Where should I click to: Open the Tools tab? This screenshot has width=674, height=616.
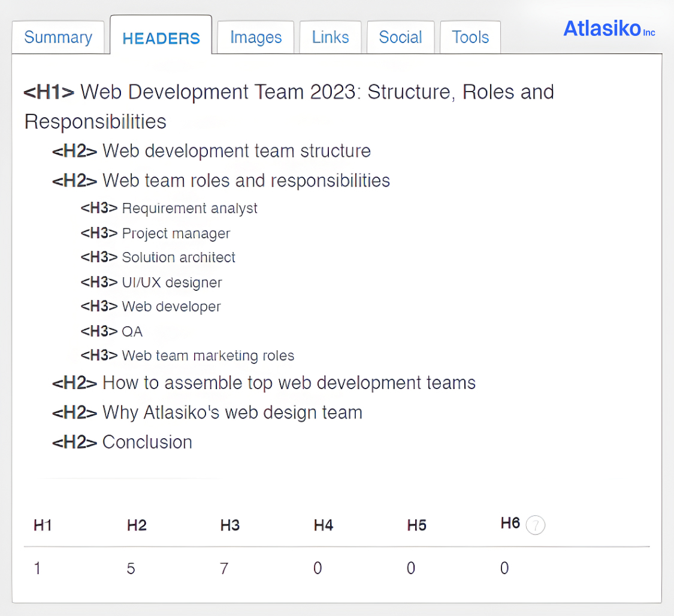[470, 37]
